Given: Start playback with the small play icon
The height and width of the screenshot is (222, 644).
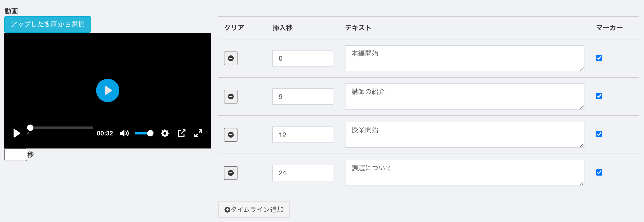Looking at the screenshot, I should 16,133.
